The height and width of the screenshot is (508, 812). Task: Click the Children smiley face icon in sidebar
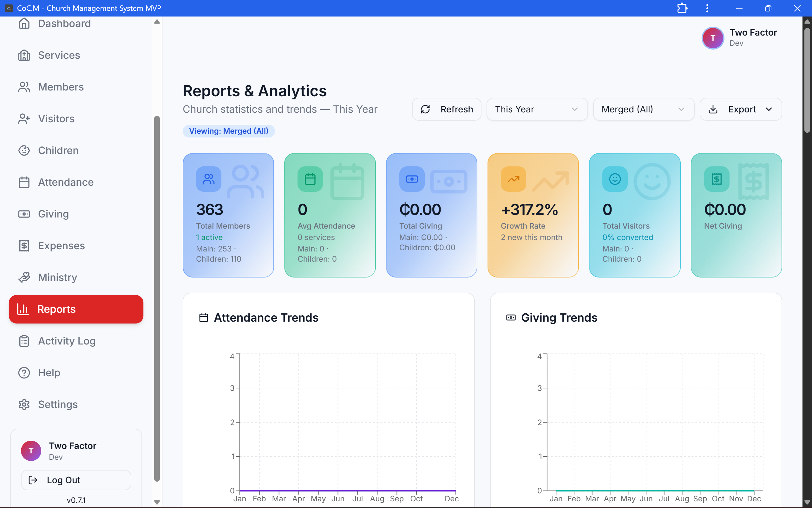[x=24, y=150]
